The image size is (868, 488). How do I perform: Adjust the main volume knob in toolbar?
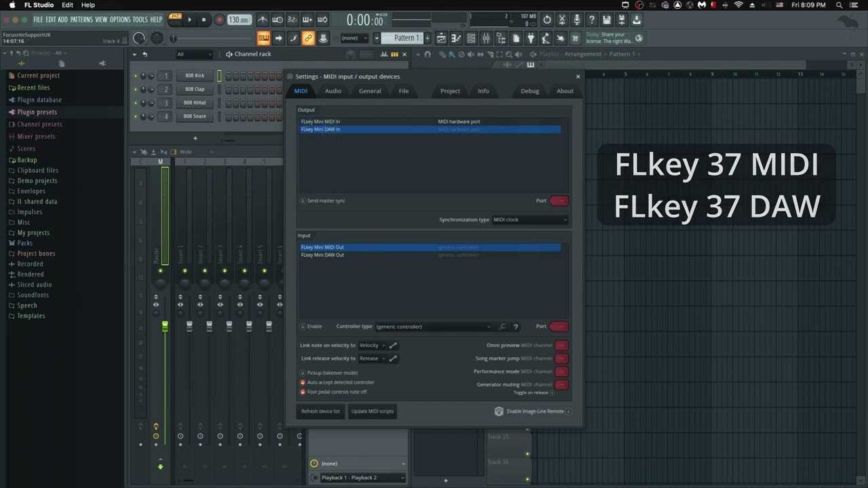139,38
